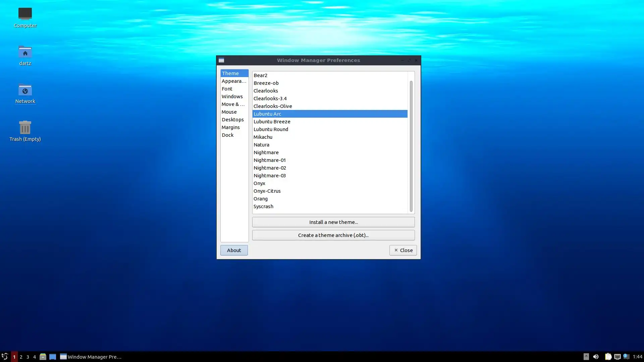The height and width of the screenshot is (362, 644).
Task: Open the update notification tray icon
Action: (x=626, y=357)
